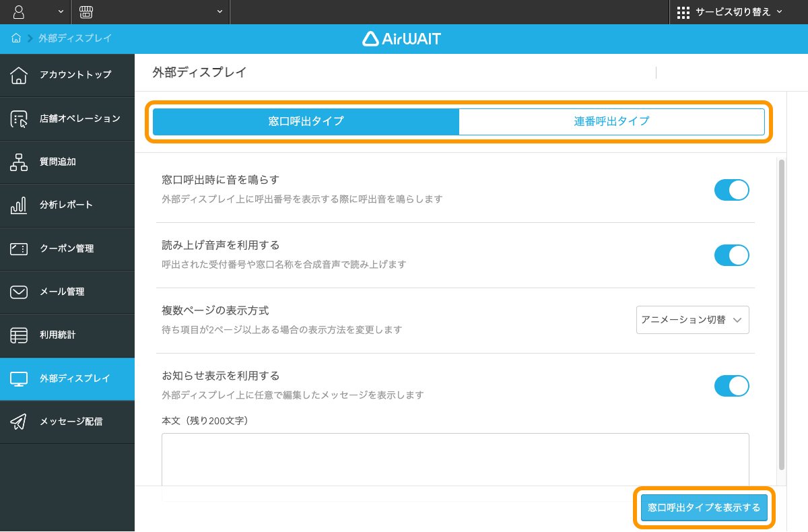Open 質問追加 menu item
Screen dimensions: 808x532
[67, 162]
